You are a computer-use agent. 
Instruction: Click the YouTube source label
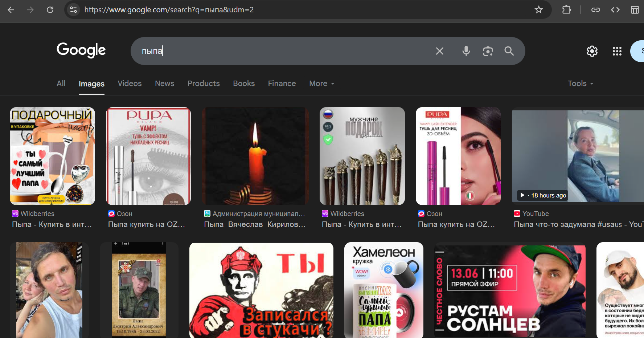(536, 214)
